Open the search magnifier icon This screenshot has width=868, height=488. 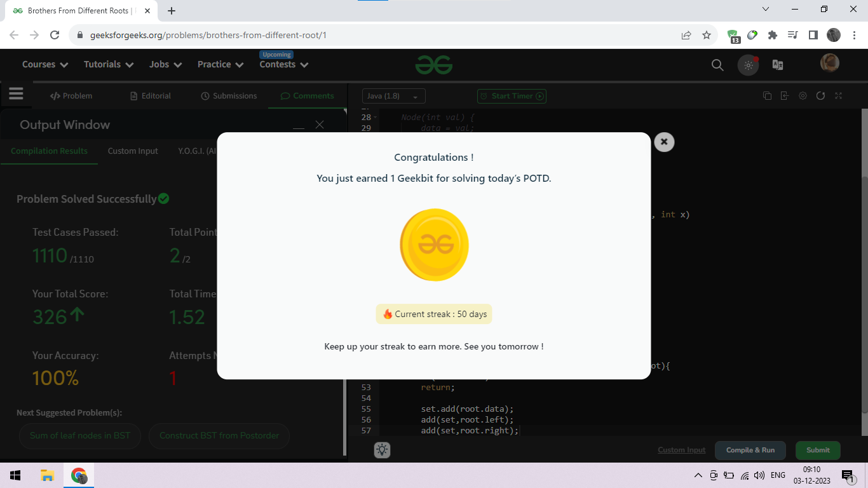[x=717, y=65]
